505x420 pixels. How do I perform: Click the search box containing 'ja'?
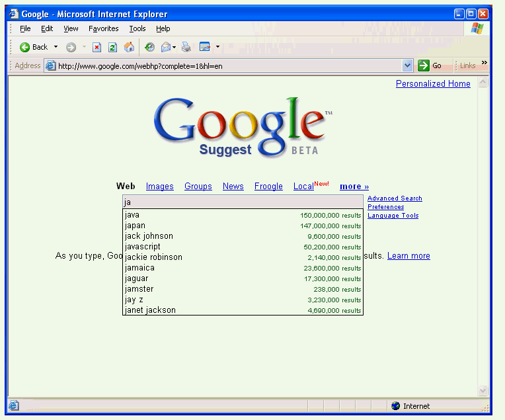243,202
